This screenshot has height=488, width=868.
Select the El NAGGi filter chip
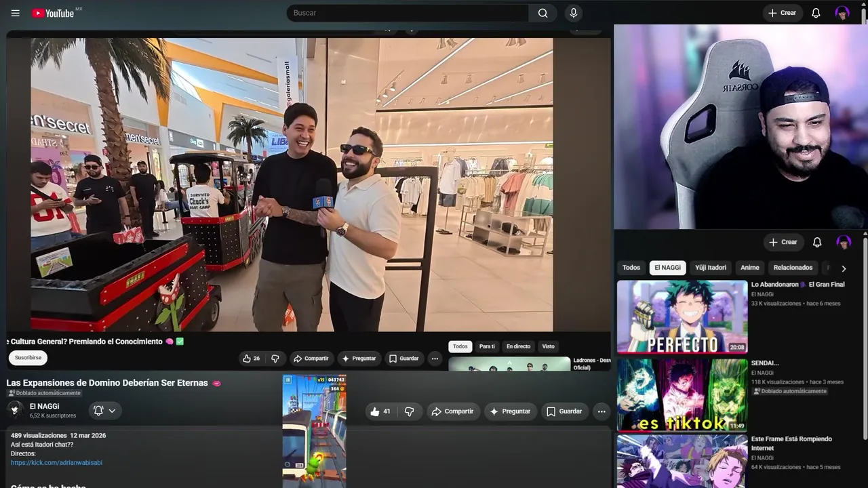[x=667, y=268]
